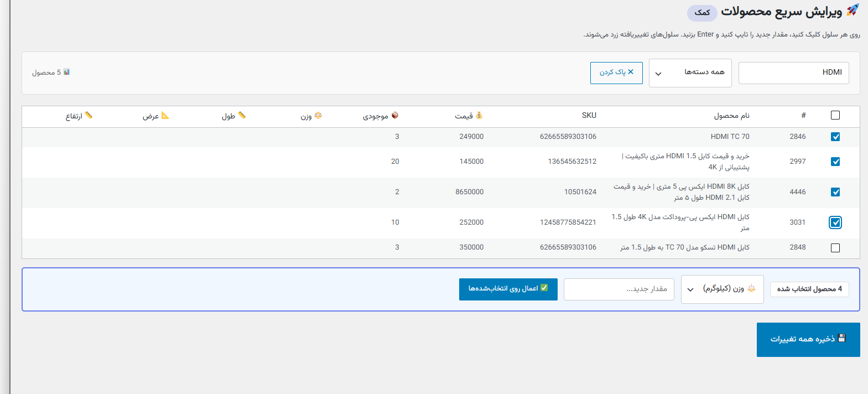Click the مقدار جدید value input
This screenshot has width=868, height=394.
(x=619, y=289)
